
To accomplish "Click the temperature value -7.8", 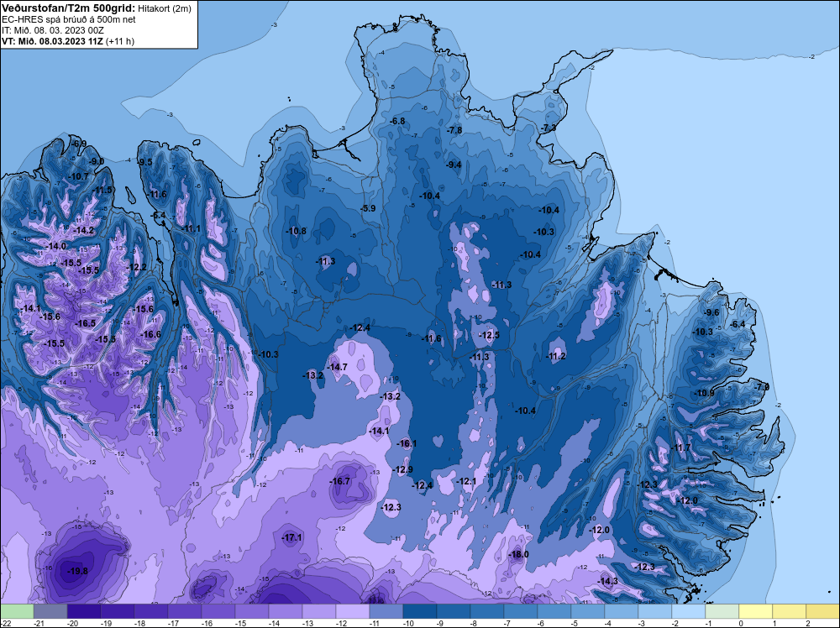I will coord(454,130).
